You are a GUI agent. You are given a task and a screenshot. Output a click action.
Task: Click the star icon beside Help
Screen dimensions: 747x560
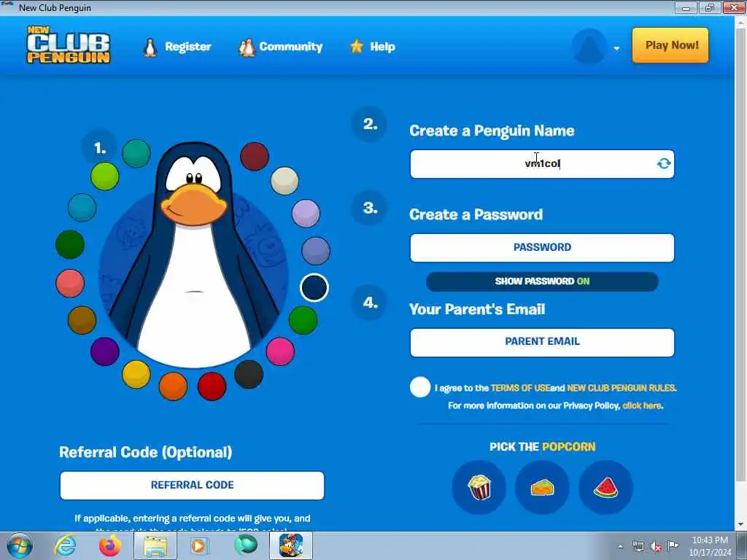[x=356, y=46]
